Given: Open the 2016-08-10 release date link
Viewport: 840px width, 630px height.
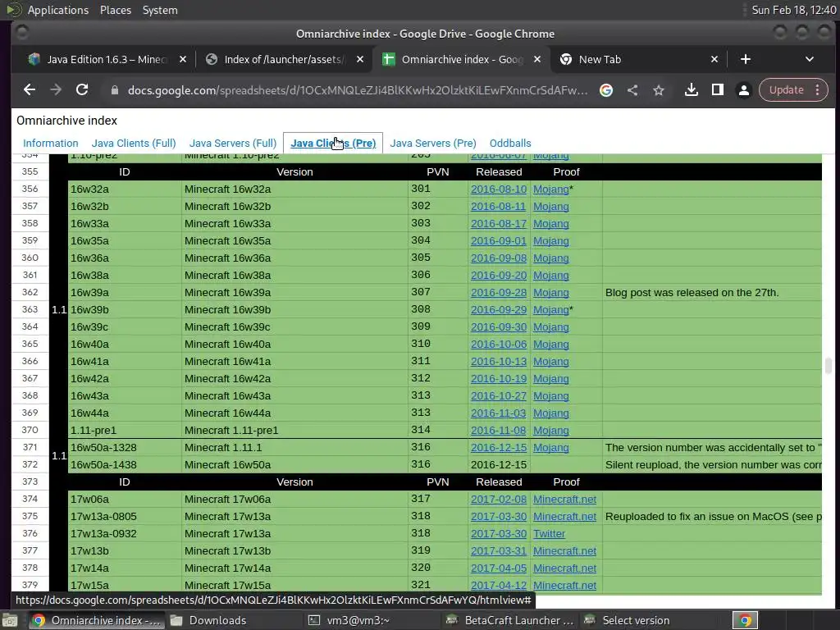Looking at the screenshot, I should (x=498, y=189).
